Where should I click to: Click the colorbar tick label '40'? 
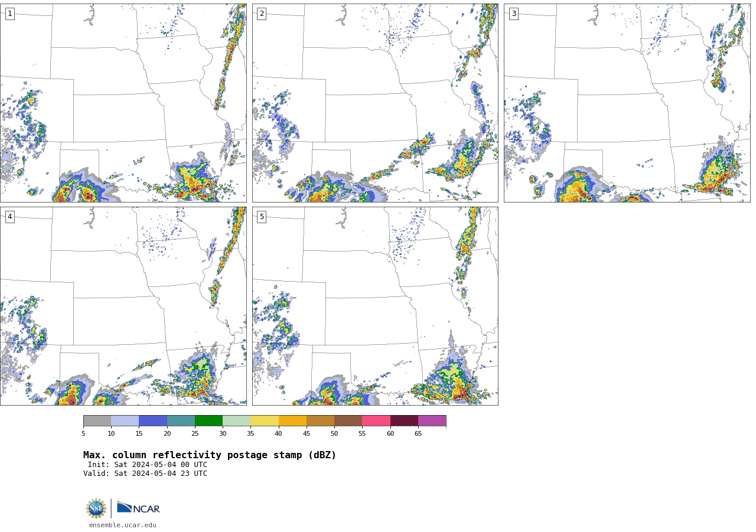[x=278, y=434]
